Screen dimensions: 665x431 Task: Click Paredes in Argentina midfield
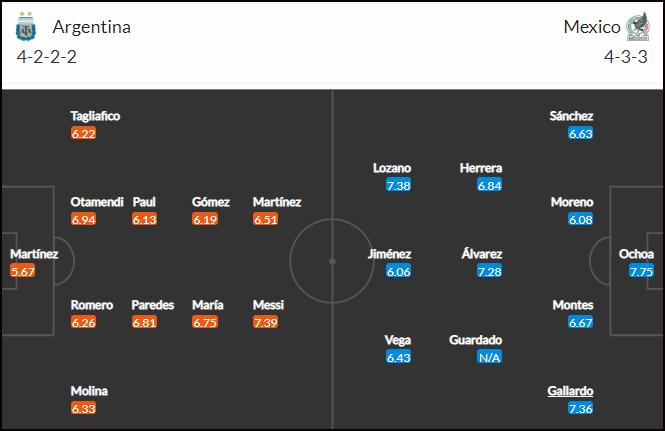tap(153, 305)
